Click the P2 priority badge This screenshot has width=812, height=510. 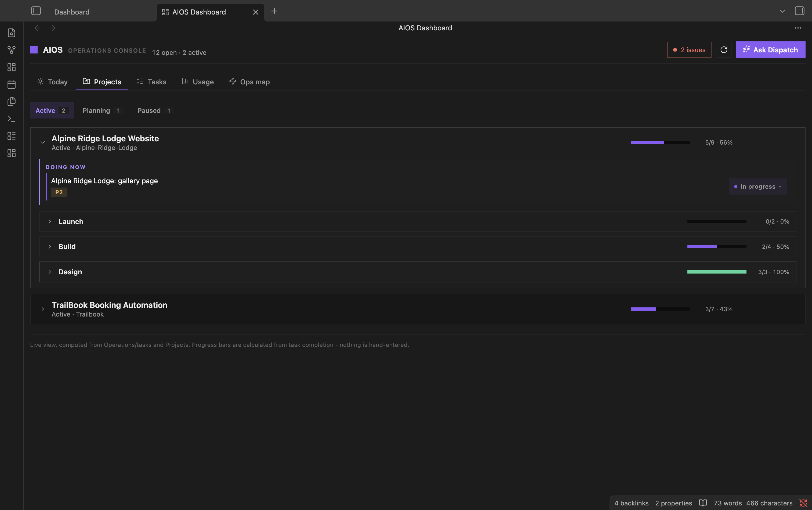[59, 192]
